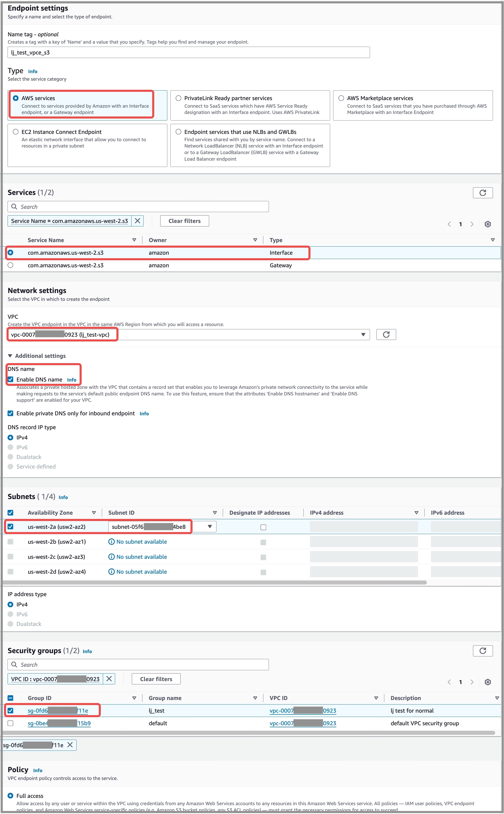Check the default VPC security group row
This screenshot has height=814, width=504.
pyautogui.click(x=10, y=723)
